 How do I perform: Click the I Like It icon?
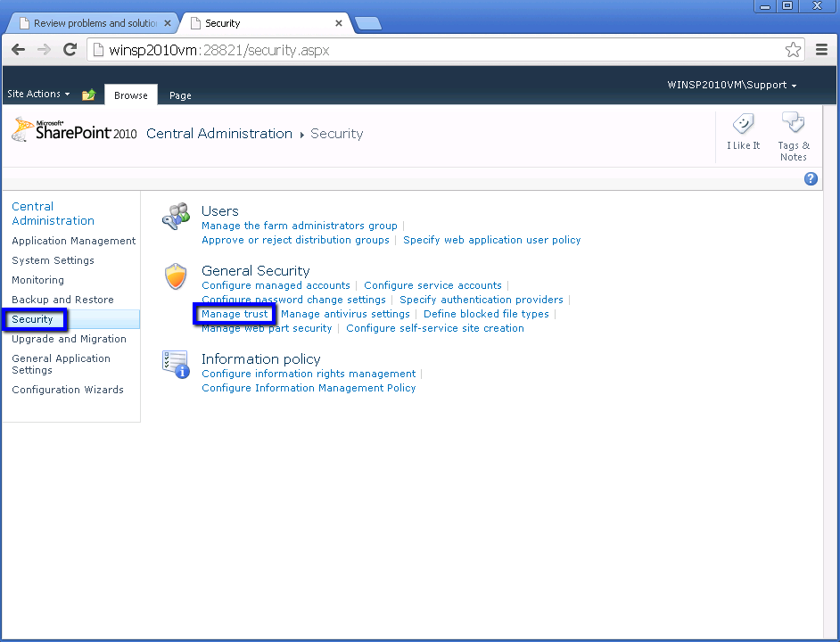tap(743, 125)
